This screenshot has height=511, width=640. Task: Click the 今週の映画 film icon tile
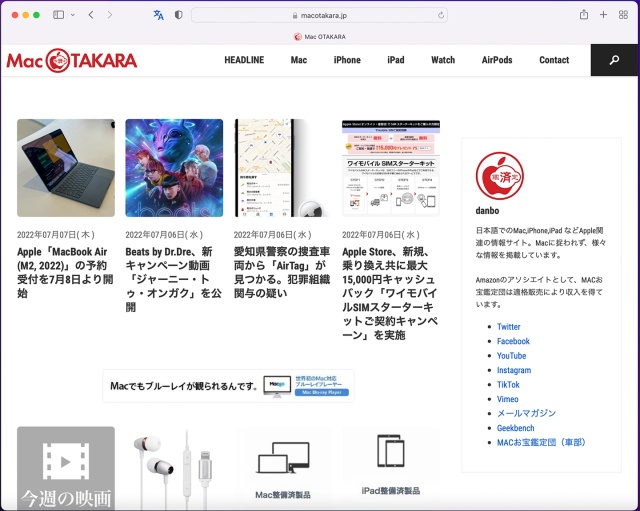[x=66, y=468]
